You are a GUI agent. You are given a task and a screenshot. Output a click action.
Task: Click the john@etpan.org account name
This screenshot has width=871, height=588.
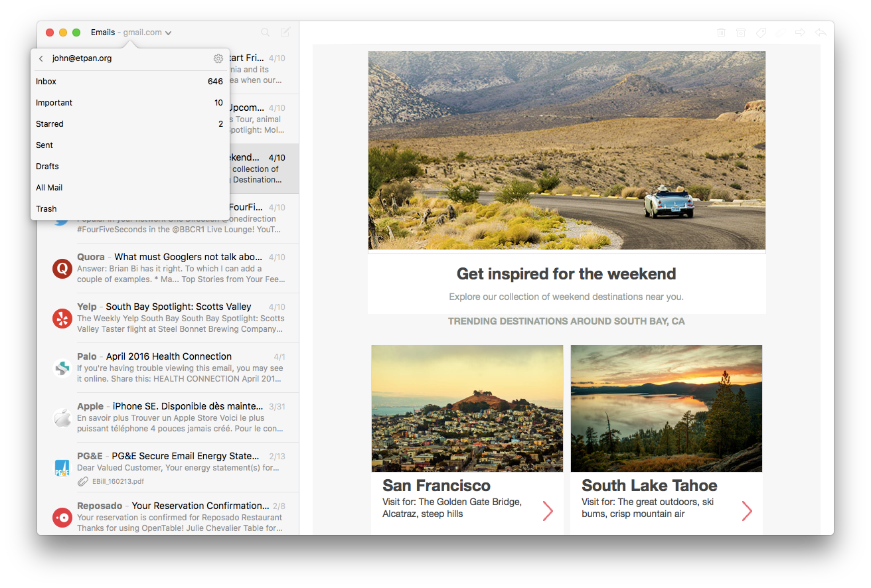pyautogui.click(x=82, y=58)
